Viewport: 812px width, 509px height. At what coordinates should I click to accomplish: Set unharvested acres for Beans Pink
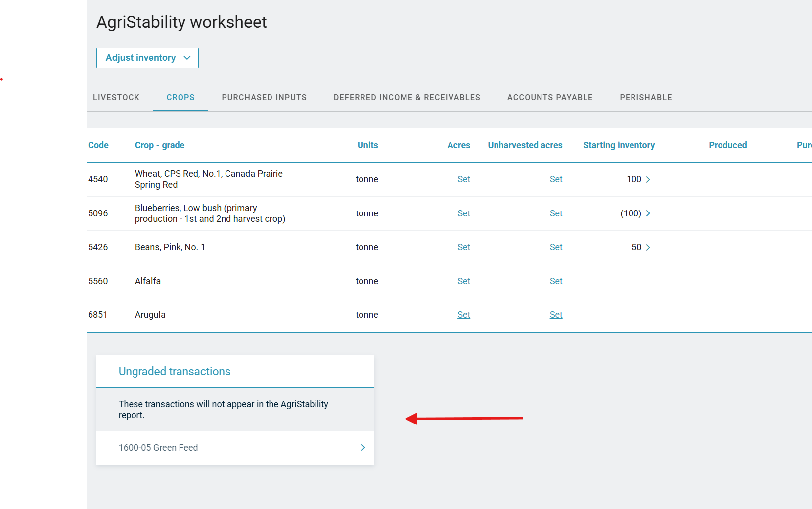(x=556, y=247)
